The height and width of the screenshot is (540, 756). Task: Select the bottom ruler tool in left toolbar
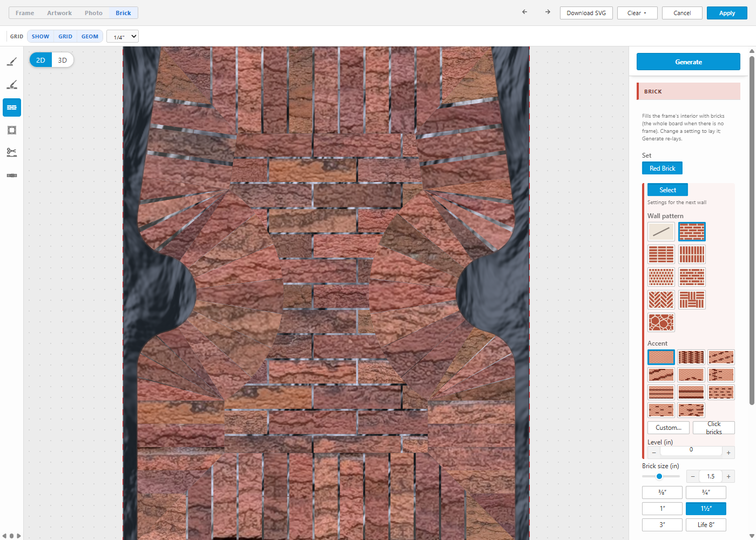12,175
